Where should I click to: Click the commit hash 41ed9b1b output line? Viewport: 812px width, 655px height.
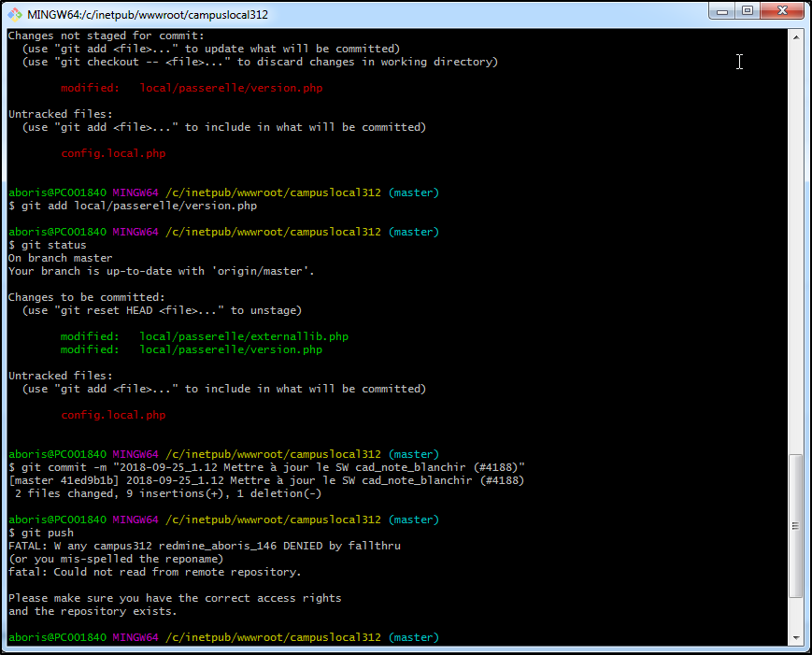pos(266,480)
